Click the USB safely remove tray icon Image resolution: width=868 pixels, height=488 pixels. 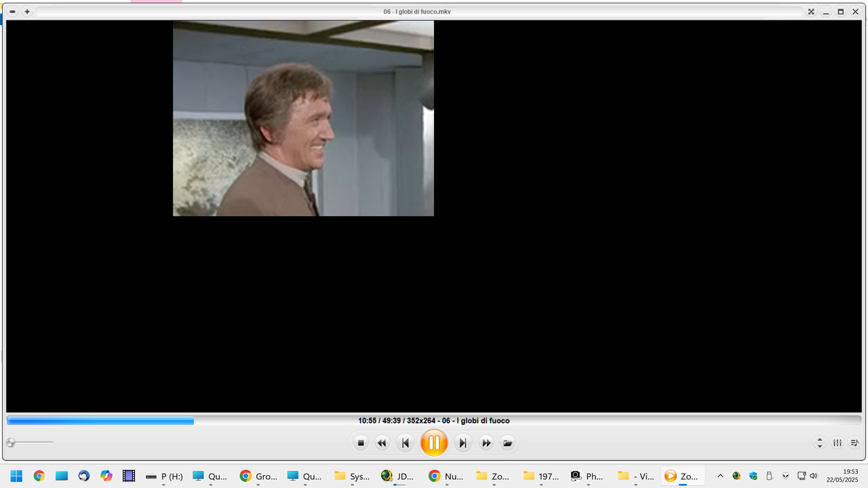pyautogui.click(x=769, y=476)
